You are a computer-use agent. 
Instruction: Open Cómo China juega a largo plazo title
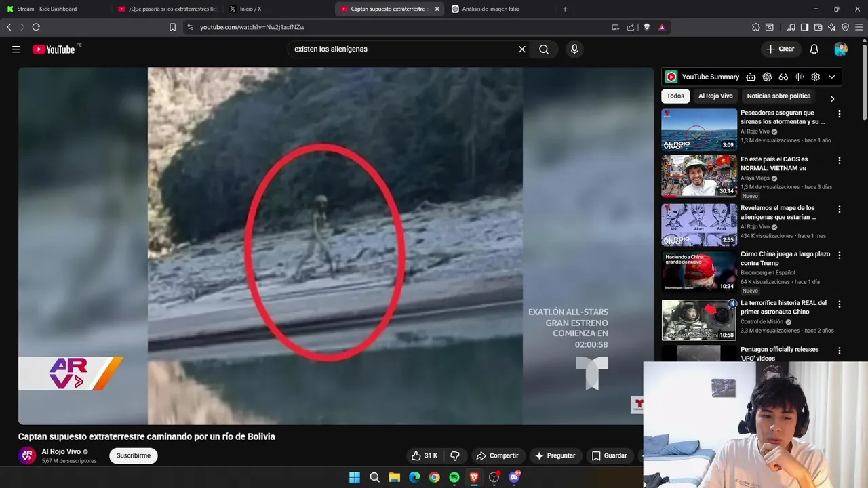pos(785,258)
